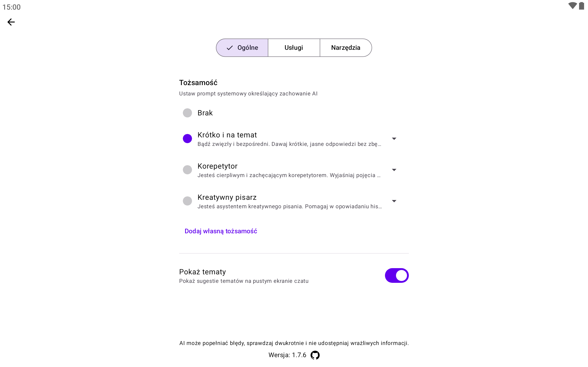Expand the Kreatywny pisarz prompt details

point(394,201)
